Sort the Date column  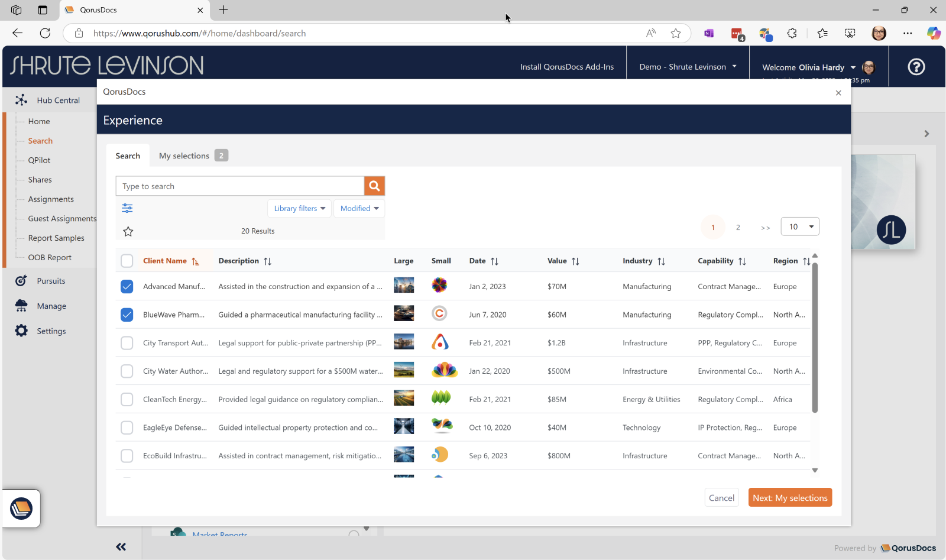coord(495,261)
